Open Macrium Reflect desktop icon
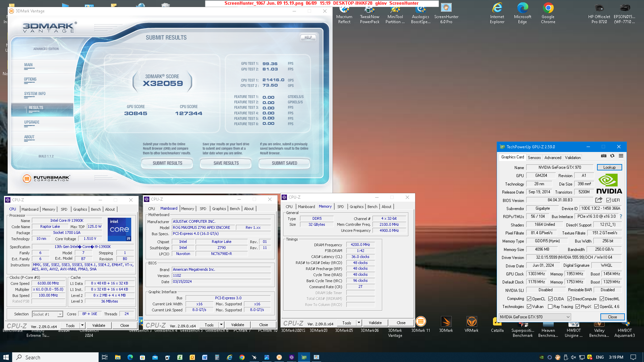The width and height of the screenshot is (644, 362). tap(344, 14)
